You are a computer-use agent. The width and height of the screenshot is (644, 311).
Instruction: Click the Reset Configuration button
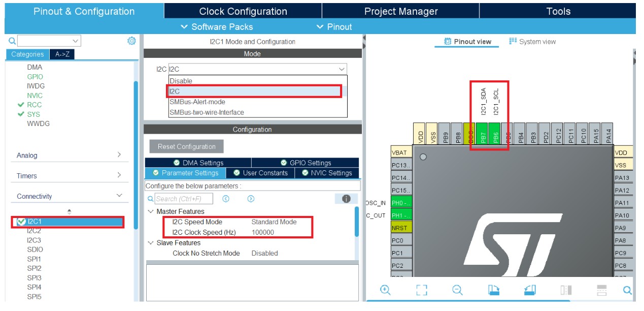pos(186,146)
